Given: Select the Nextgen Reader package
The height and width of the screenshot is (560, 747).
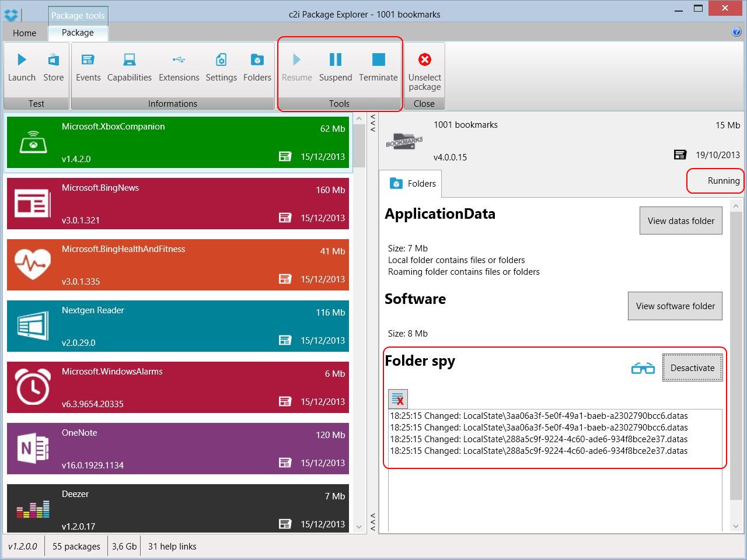Looking at the screenshot, I should (178, 326).
